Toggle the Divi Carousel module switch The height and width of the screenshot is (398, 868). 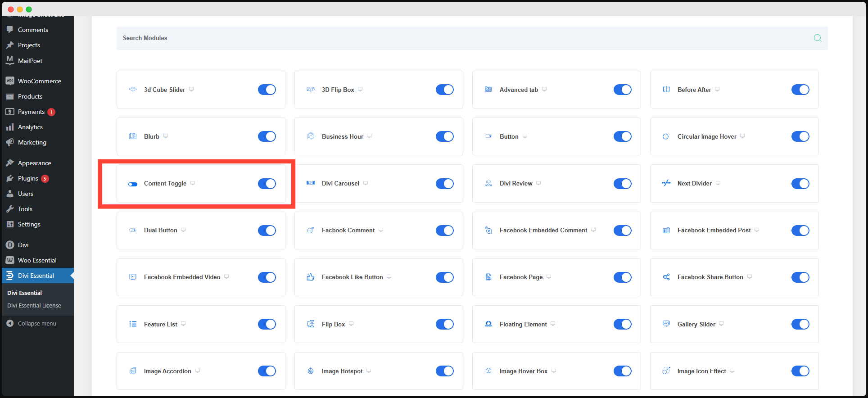[x=445, y=184]
